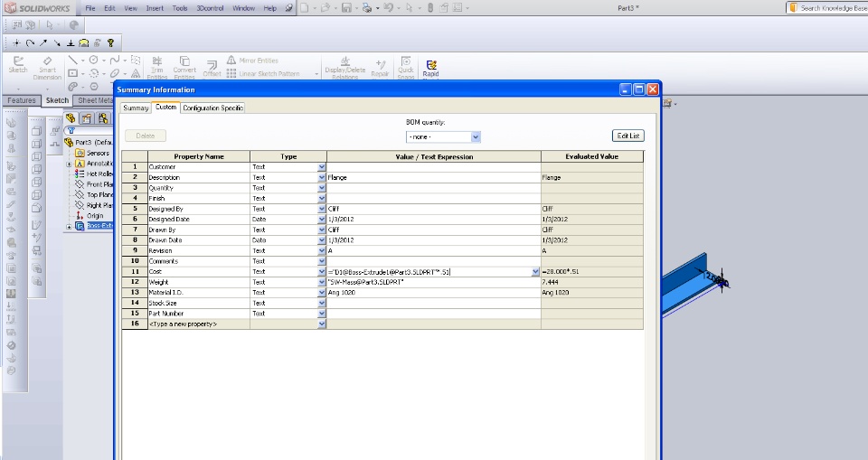Select the Convert Entities tool
The height and width of the screenshot is (460, 868).
click(x=184, y=67)
